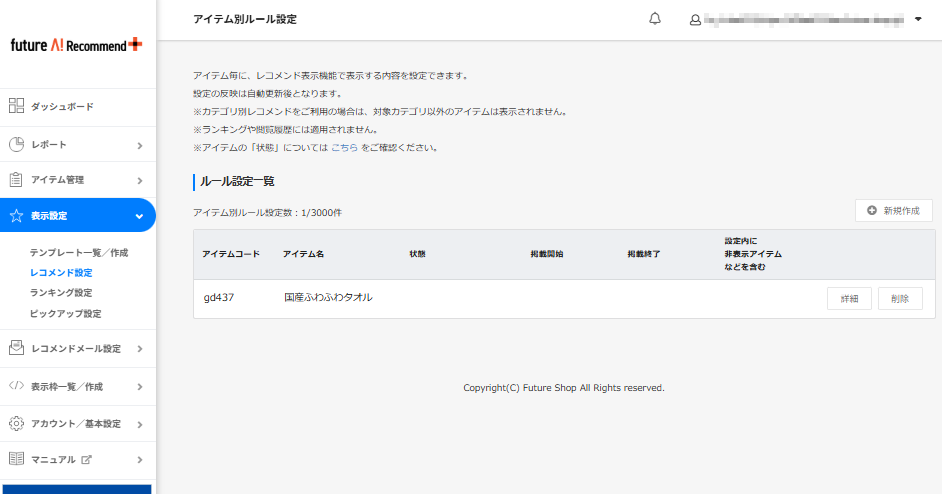Click the ダッシュボード grid icon
This screenshot has width=942, height=494.
pyautogui.click(x=16, y=106)
